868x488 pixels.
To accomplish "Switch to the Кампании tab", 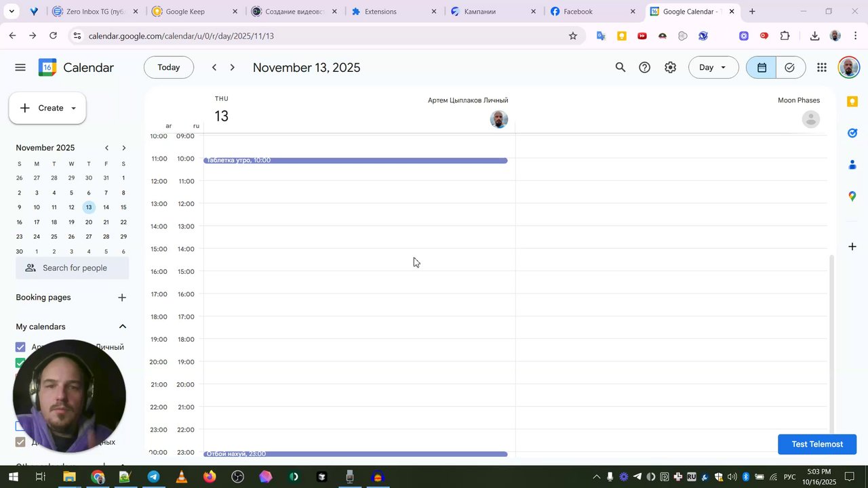I will coord(492,12).
